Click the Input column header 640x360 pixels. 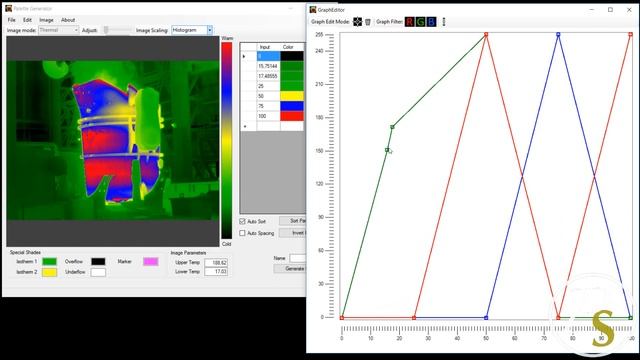(268, 47)
